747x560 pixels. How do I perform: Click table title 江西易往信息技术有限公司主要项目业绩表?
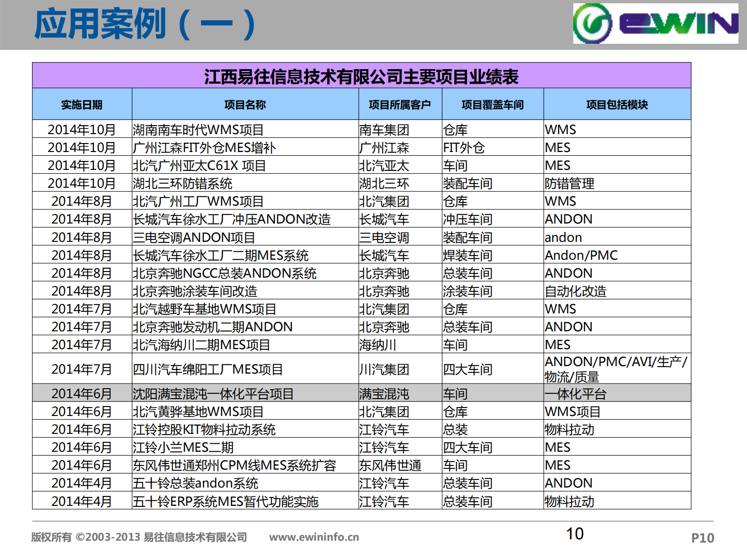tap(361, 76)
